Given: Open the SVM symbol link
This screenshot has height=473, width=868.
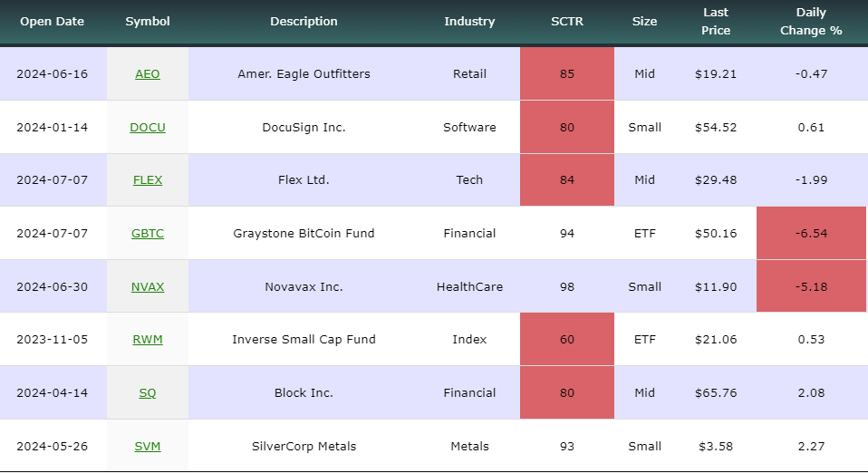Looking at the screenshot, I should coord(148,446).
